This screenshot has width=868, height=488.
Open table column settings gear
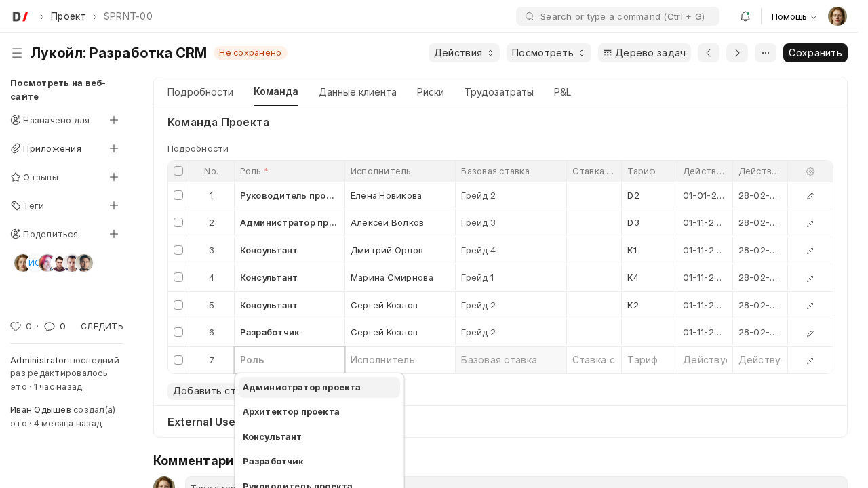[810, 171]
